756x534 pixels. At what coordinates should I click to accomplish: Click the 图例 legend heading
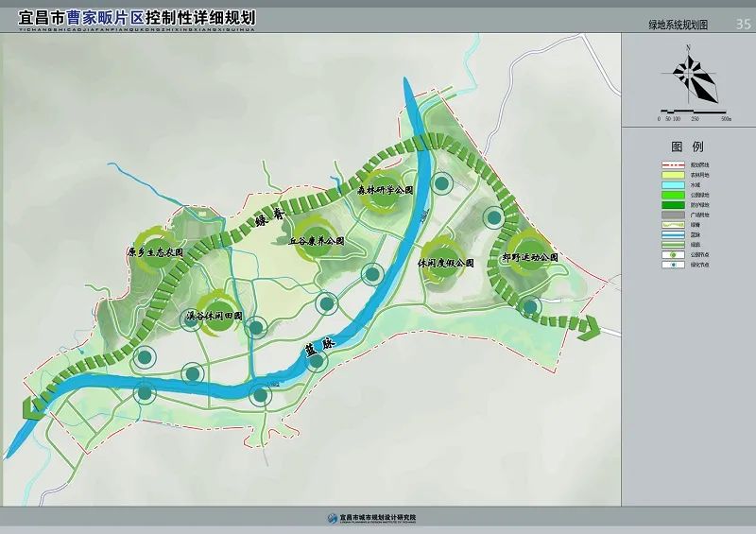(x=687, y=147)
